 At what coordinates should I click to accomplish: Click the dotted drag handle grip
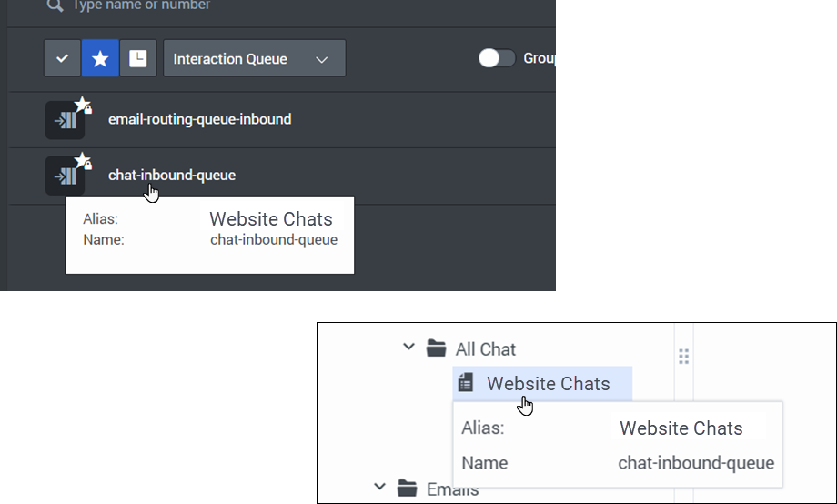(x=684, y=356)
